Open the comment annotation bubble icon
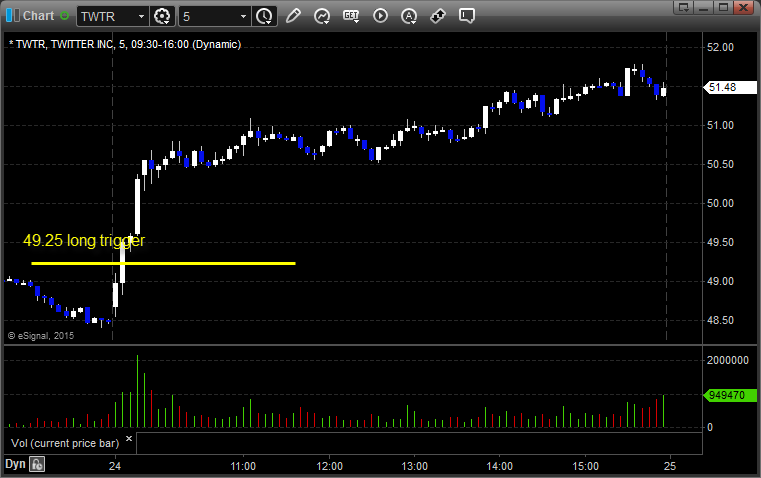This screenshot has height=478, width=761. click(466, 16)
